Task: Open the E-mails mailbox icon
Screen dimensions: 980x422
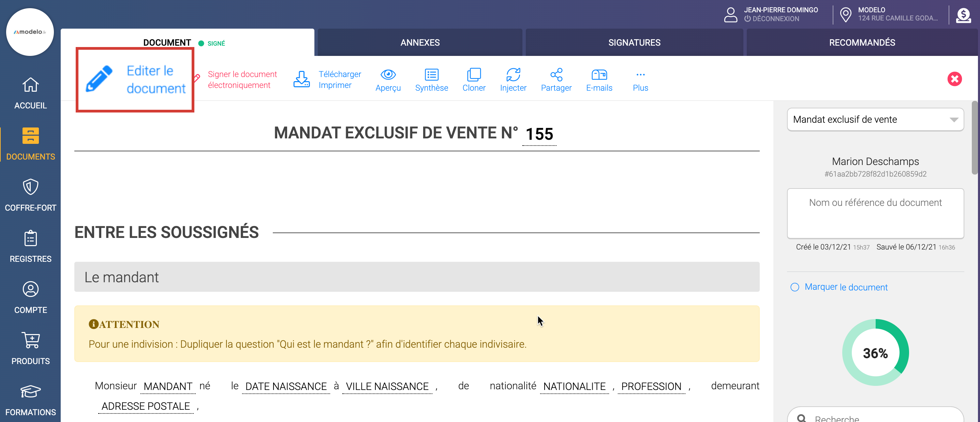Action: click(599, 75)
